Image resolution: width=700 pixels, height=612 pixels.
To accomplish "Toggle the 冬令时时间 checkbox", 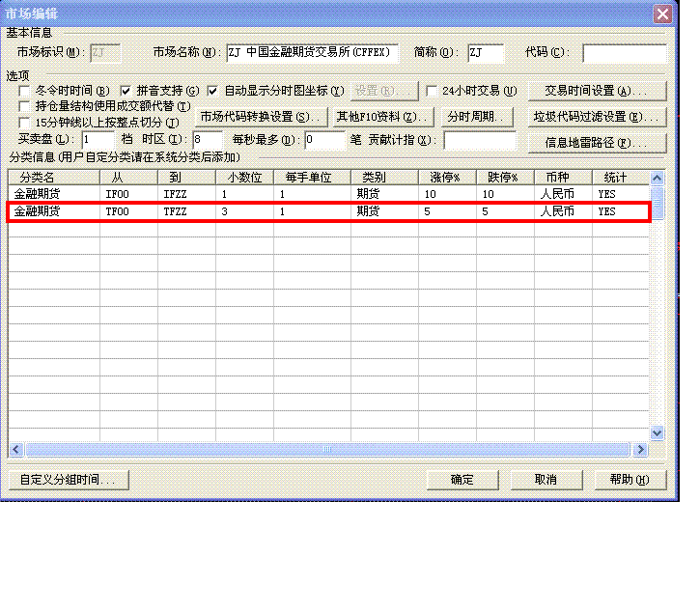I will point(25,91).
